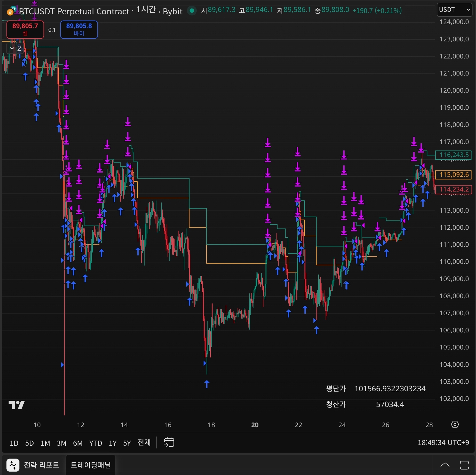The image size is (476, 475).
Task: Open the go-to-date calendar icon
Action: [x=169, y=442]
